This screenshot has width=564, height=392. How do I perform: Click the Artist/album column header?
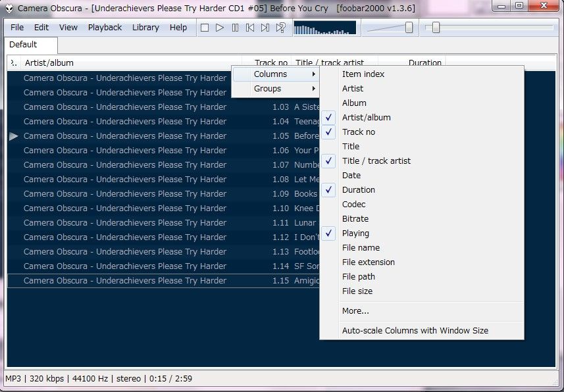click(131, 62)
